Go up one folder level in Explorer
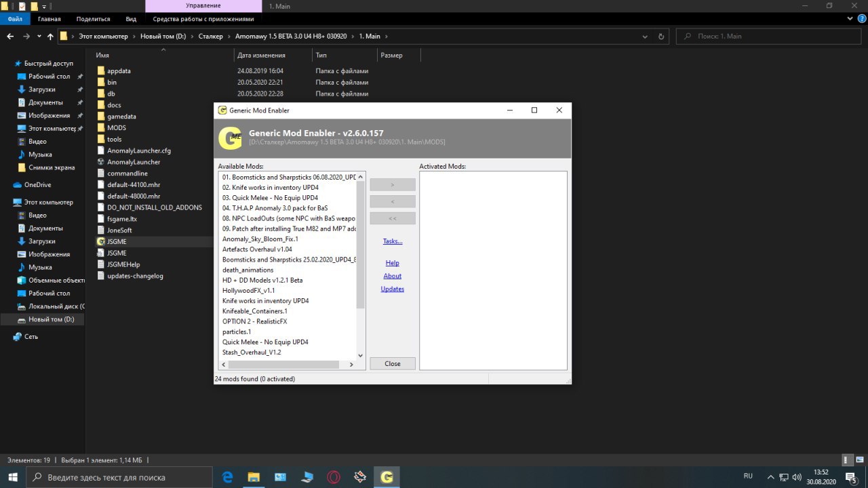The image size is (868, 488). tap(50, 36)
